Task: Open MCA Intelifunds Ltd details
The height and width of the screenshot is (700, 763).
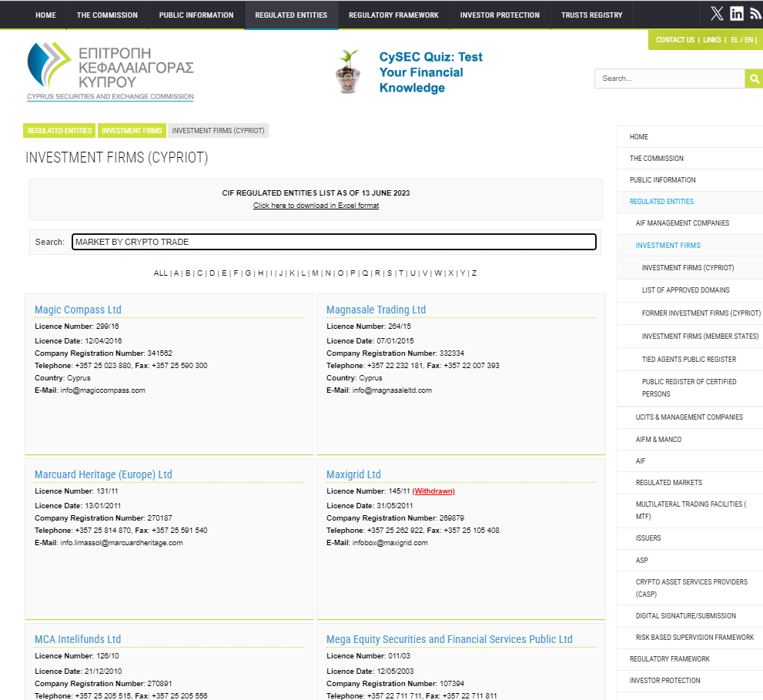Action: [x=77, y=639]
